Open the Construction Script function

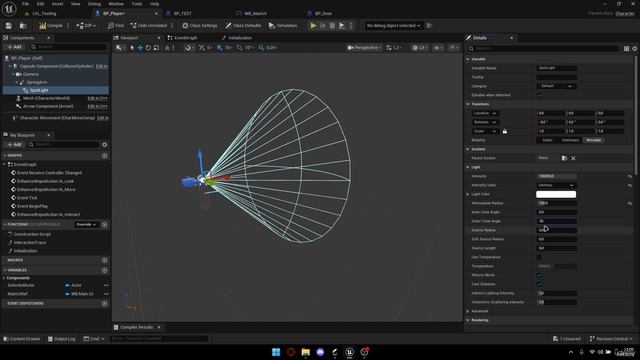point(32,234)
